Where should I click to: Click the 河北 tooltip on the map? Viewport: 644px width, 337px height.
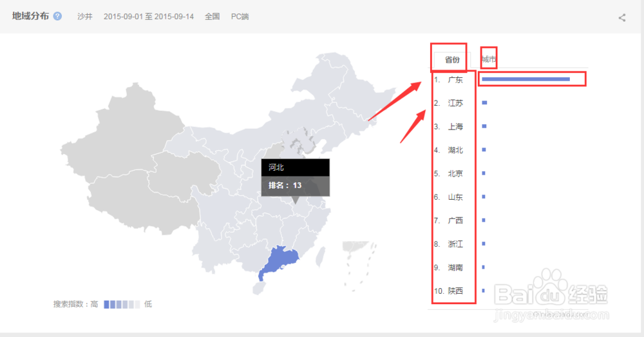point(296,177)
